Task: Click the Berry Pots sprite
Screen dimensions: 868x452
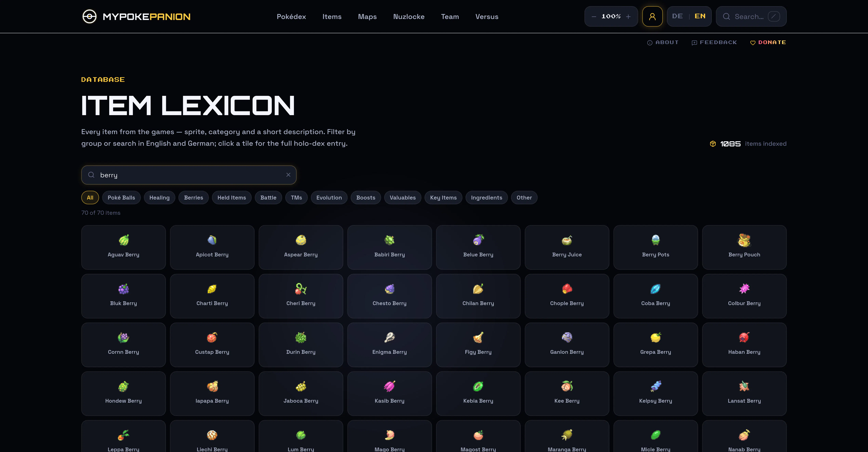Action: (656, 240)
